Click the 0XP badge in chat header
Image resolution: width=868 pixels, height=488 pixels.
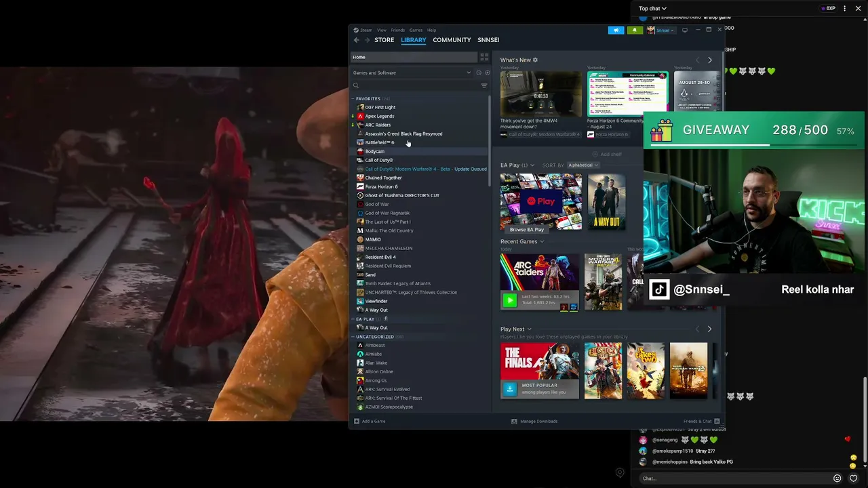click(x=828, y=9)
